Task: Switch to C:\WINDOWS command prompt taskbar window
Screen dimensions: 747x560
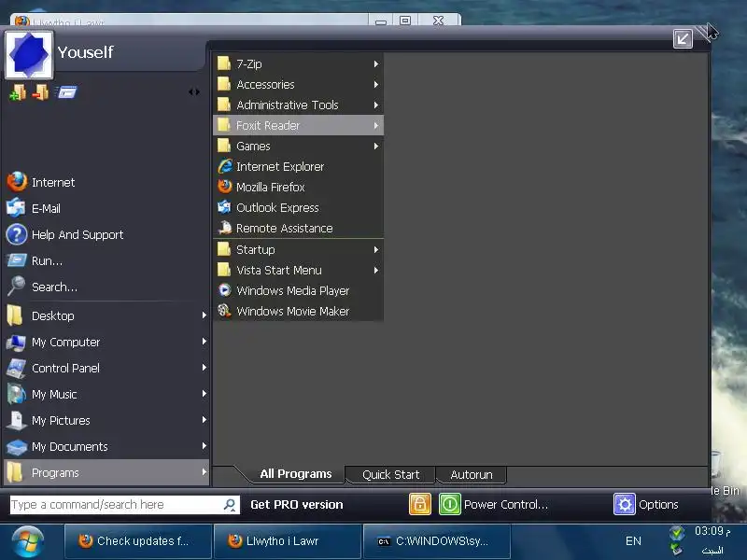Action: pos(436,541)
